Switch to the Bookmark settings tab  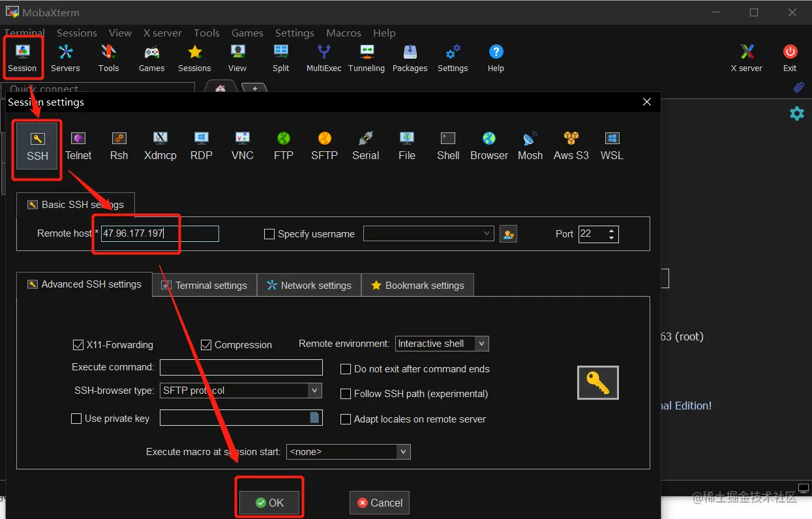coord(418,286)
